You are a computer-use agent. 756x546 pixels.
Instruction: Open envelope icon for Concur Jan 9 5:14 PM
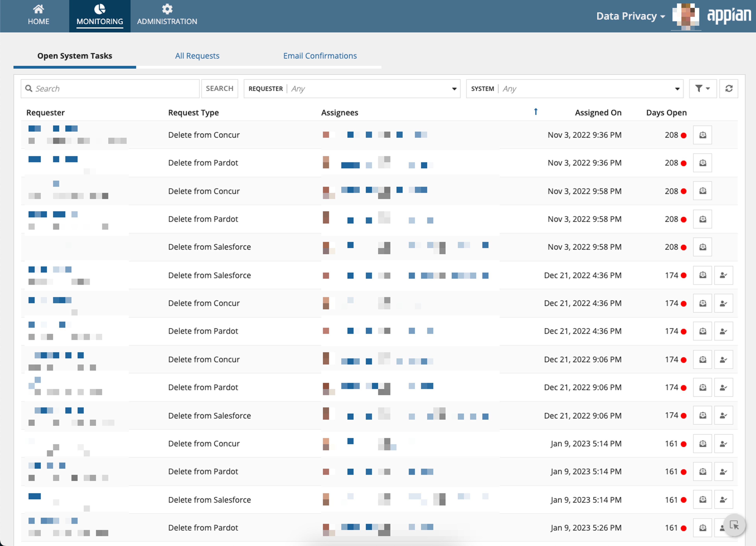[x=702, y=444]
